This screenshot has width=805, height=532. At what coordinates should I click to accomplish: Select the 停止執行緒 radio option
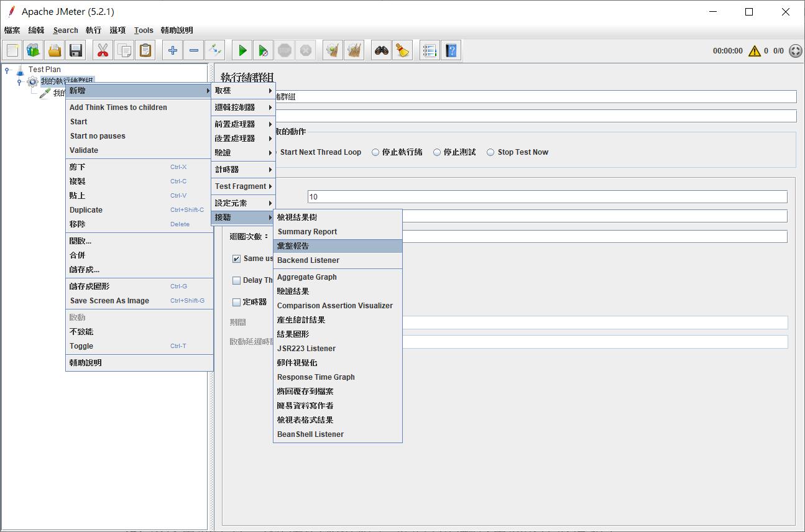tap(397, 152)
